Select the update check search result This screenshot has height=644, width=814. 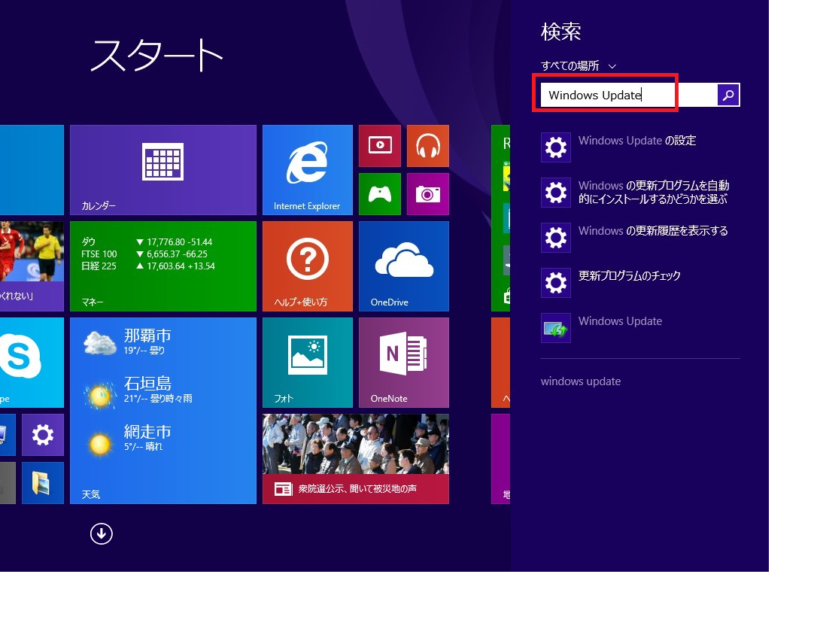(629, 276)
